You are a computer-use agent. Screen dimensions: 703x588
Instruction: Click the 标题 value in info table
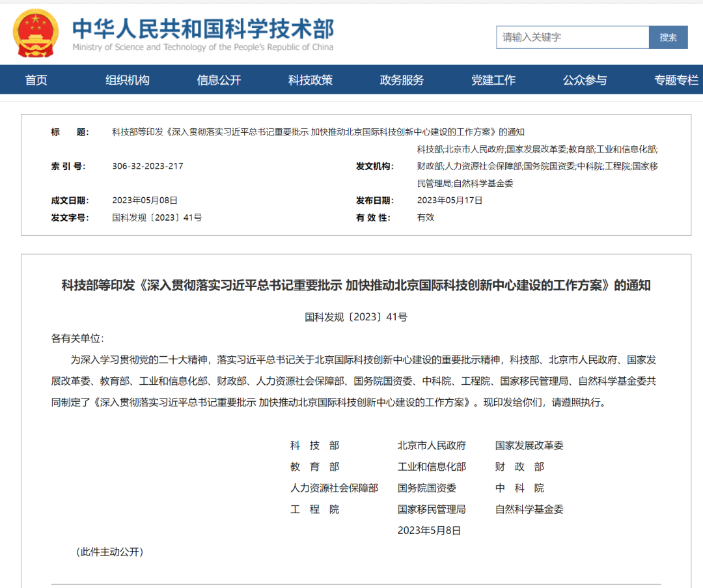tap(318, 132)
